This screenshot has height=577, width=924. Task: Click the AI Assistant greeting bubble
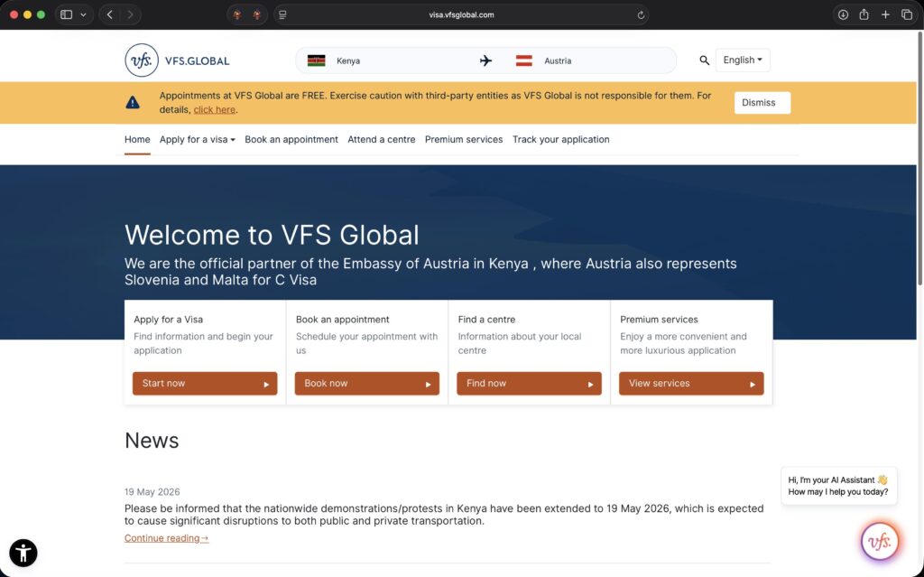838,486
